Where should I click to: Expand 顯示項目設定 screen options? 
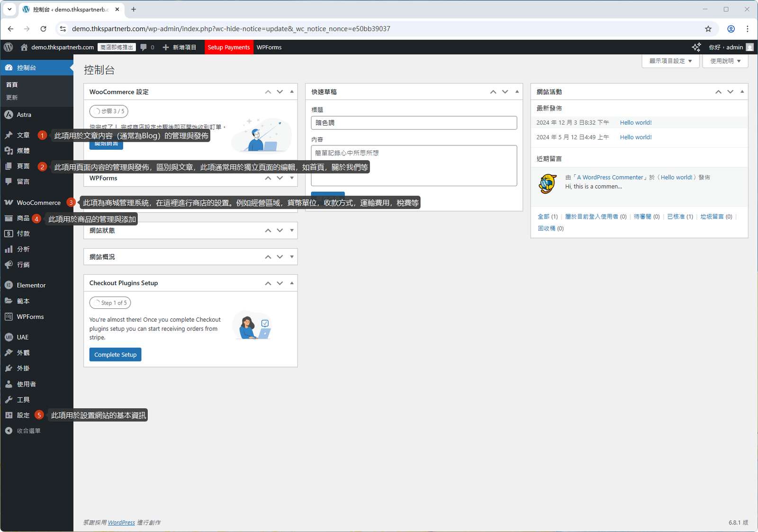(x=670, y=61)
